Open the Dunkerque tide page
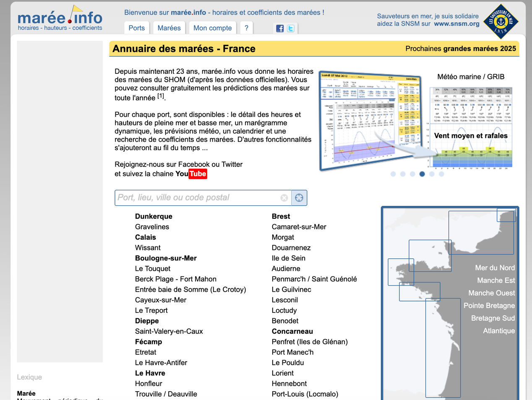532x400 pixels. [154, 216]
